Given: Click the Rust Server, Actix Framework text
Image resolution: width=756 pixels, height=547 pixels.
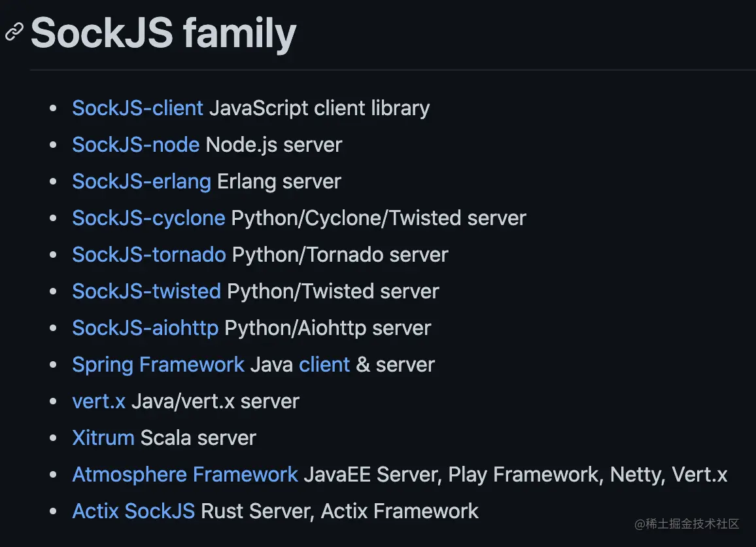Looking at the screenshot, I should tap(339, 511).
